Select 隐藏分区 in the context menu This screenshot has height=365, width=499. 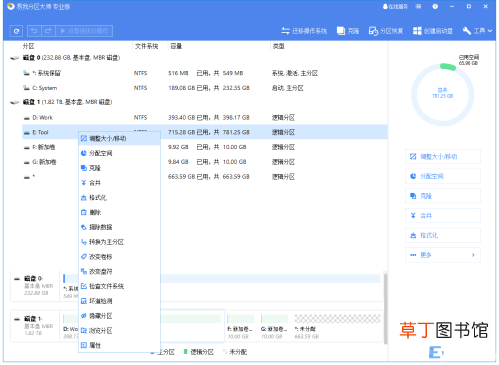pyautogui.click(x=119, y=316)
